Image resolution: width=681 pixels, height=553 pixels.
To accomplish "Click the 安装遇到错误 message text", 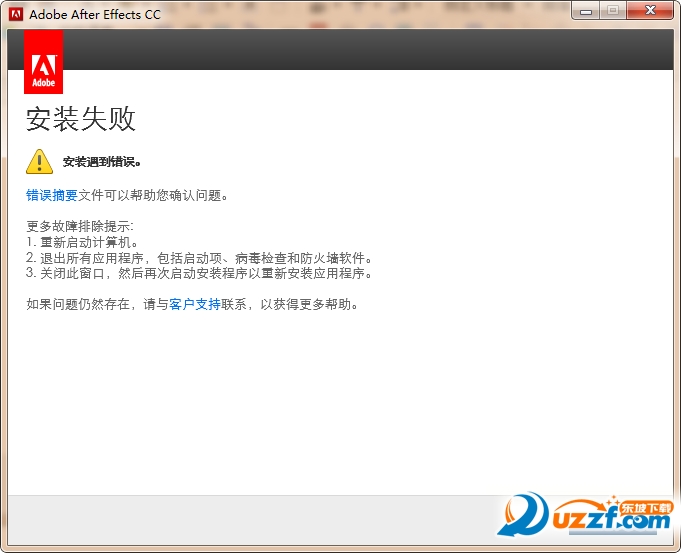I will pyautogui.click(x=102, y=162).
